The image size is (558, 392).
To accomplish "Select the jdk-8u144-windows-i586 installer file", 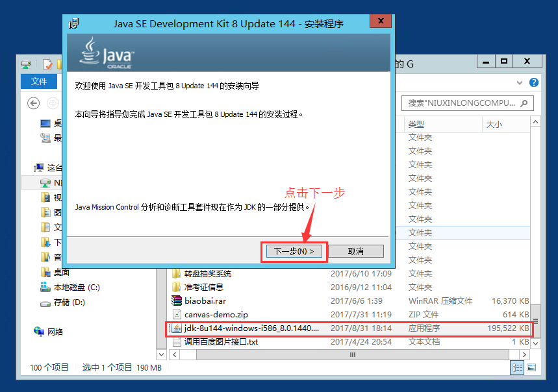I will [251, 328].
